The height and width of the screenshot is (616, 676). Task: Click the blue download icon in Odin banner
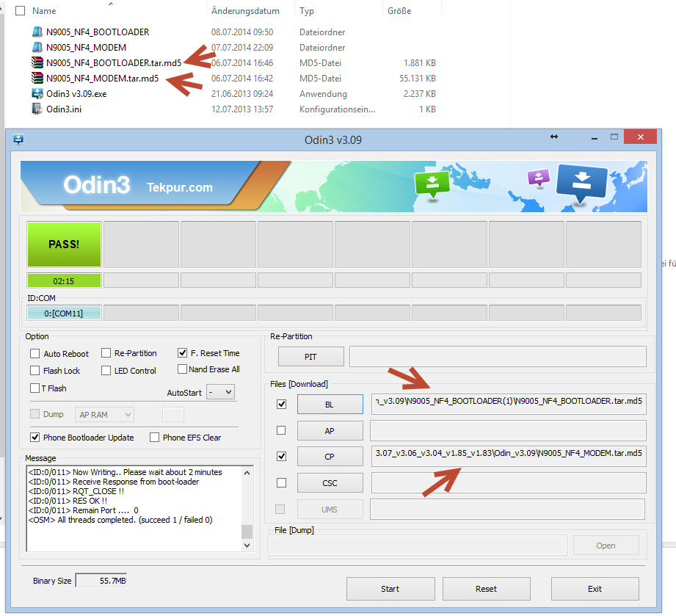click(581, 183)
